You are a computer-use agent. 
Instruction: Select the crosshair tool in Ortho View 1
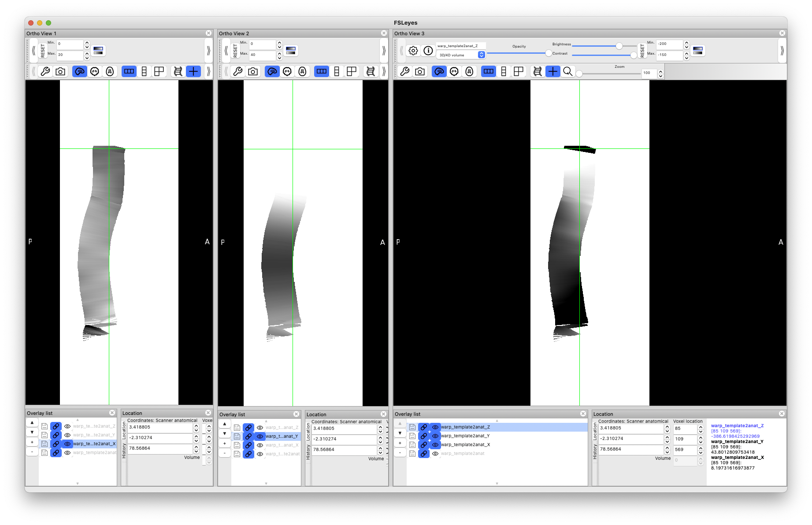coord(193,71)
